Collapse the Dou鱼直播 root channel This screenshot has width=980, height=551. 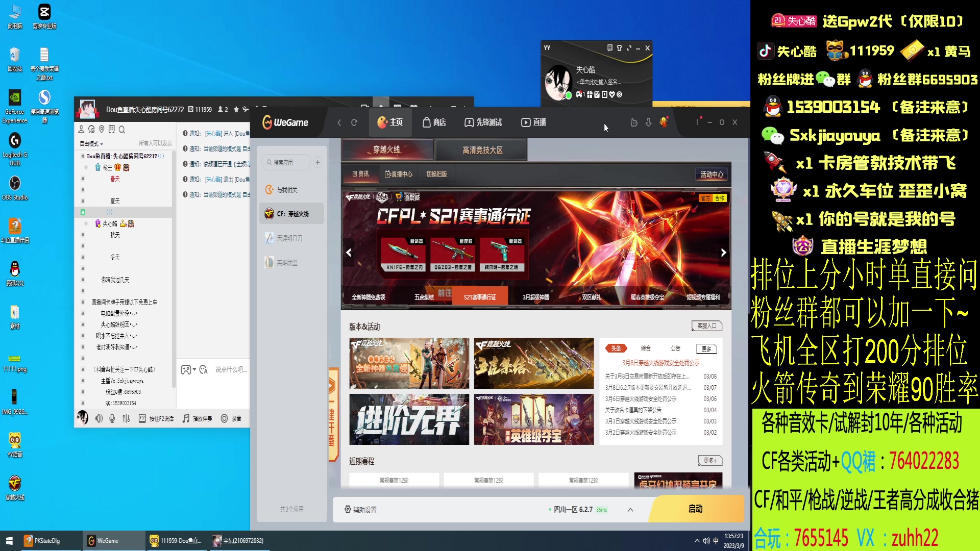pos(83,156)
